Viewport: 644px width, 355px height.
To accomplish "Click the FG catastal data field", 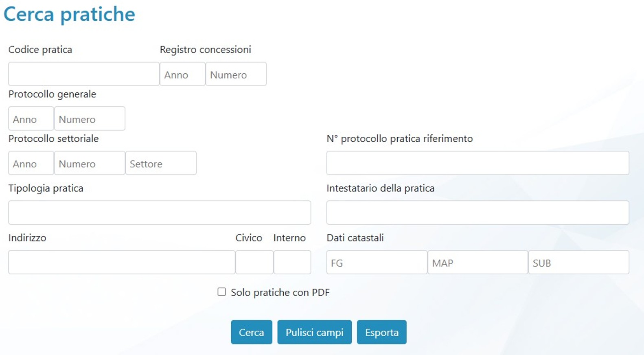I will tap(377, 262).
